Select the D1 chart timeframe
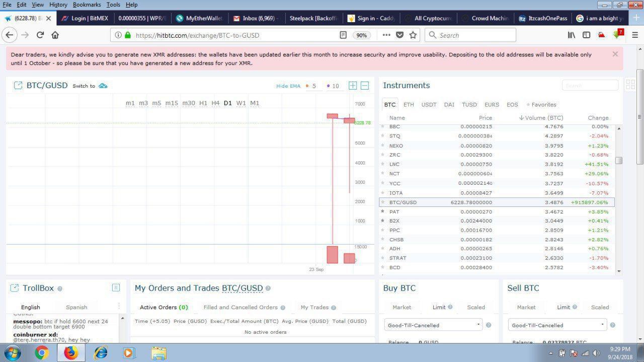This screenshot has height=362, width=644. (228, 103)
